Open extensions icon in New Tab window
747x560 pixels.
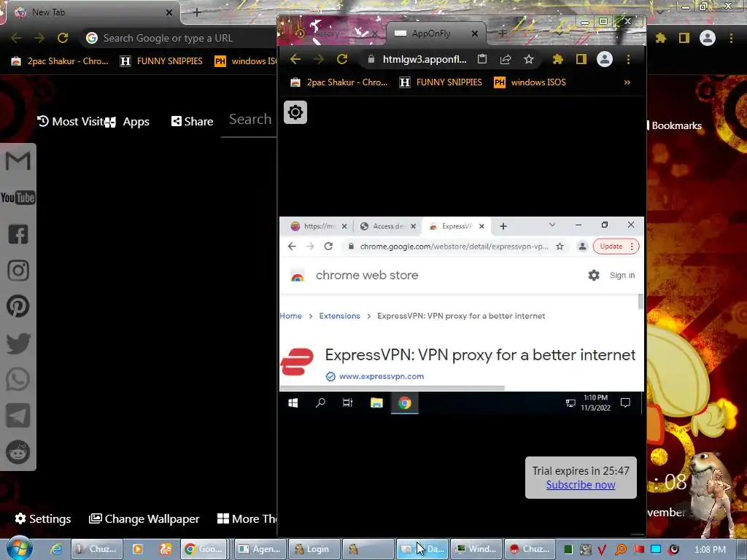point(661,38)
